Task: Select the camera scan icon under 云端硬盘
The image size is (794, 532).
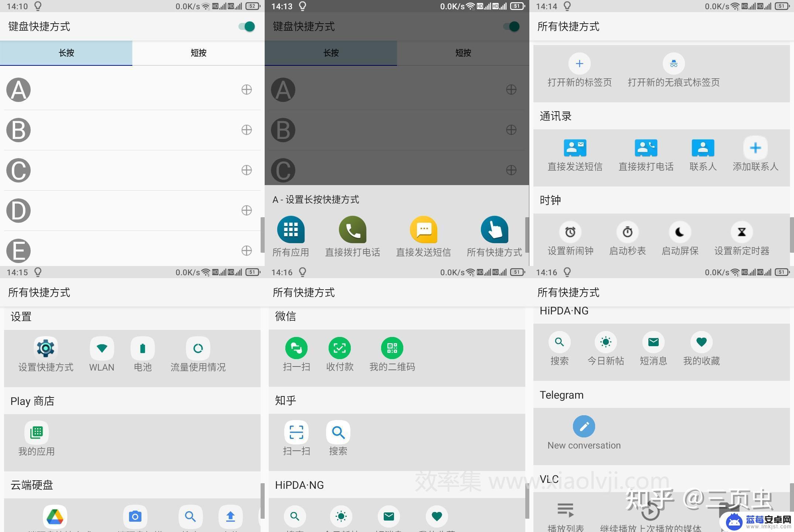Action: click(135, 516)
